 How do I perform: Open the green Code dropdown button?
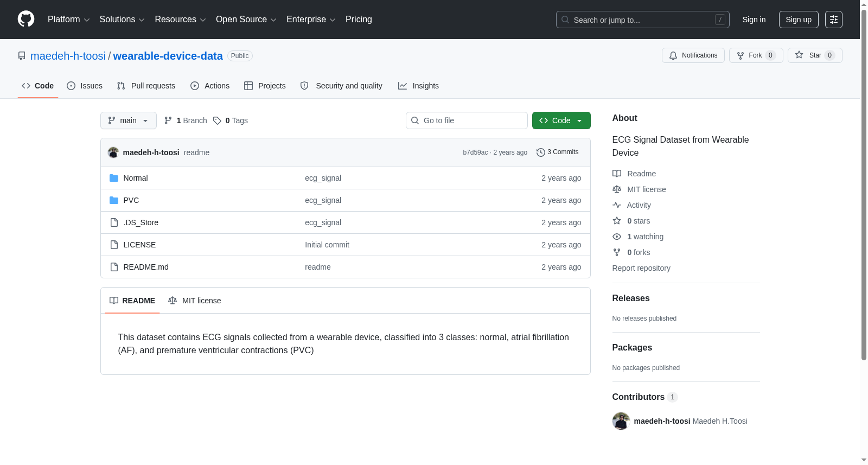tap(561, 120)
